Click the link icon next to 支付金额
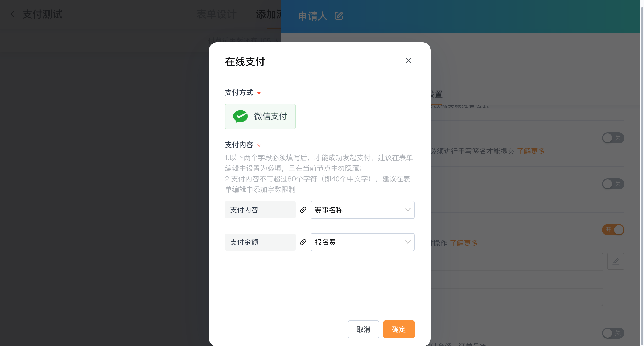This screenshot has height=346, width=644. tap(303, 242)
